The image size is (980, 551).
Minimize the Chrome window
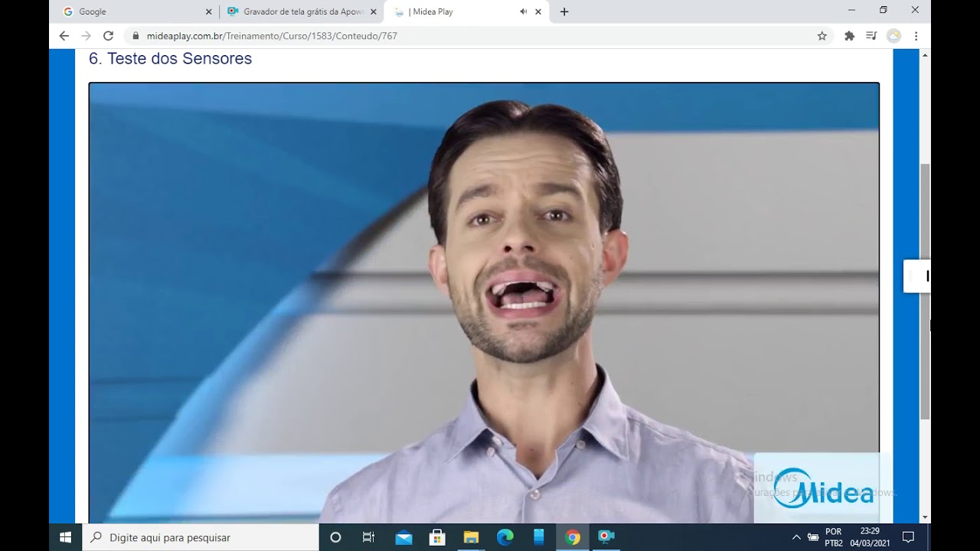[852, 10]
